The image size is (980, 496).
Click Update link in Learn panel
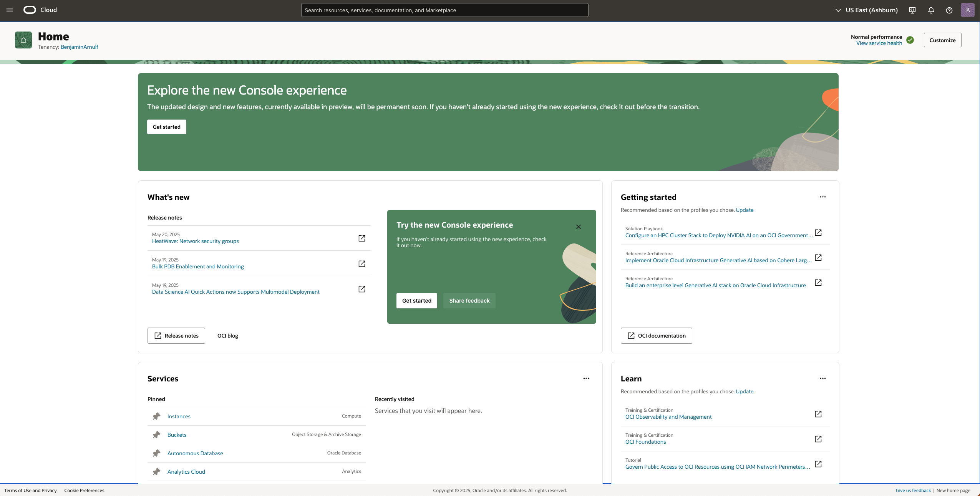tap(745, 391)
